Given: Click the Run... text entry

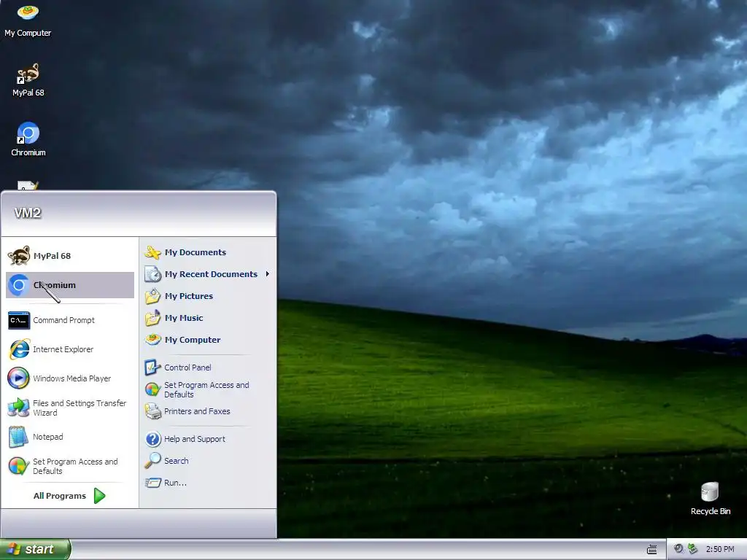Looking at the screenshot, I should [175, 483].
